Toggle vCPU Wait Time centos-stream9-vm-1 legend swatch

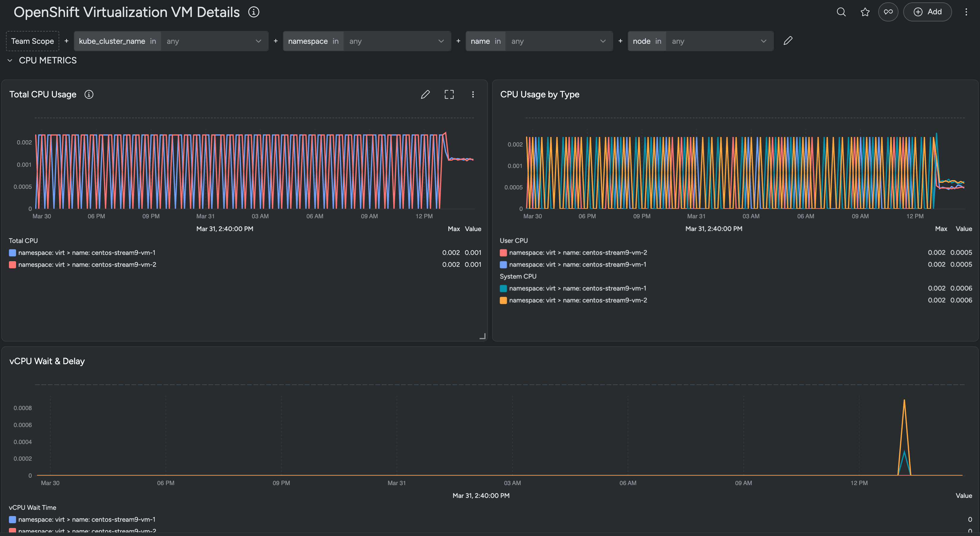pyautogui.click(x=12, y=520)
